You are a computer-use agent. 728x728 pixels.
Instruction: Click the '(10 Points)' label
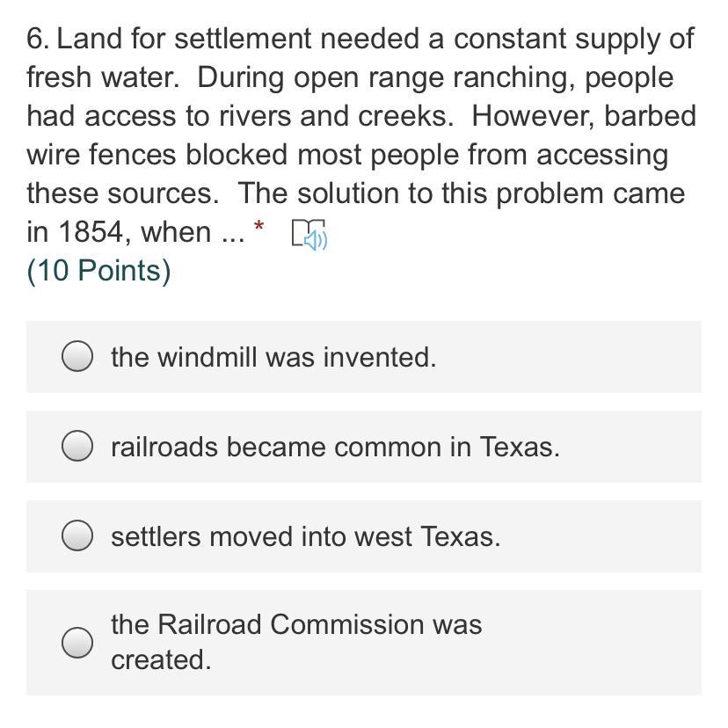(98, 271)
